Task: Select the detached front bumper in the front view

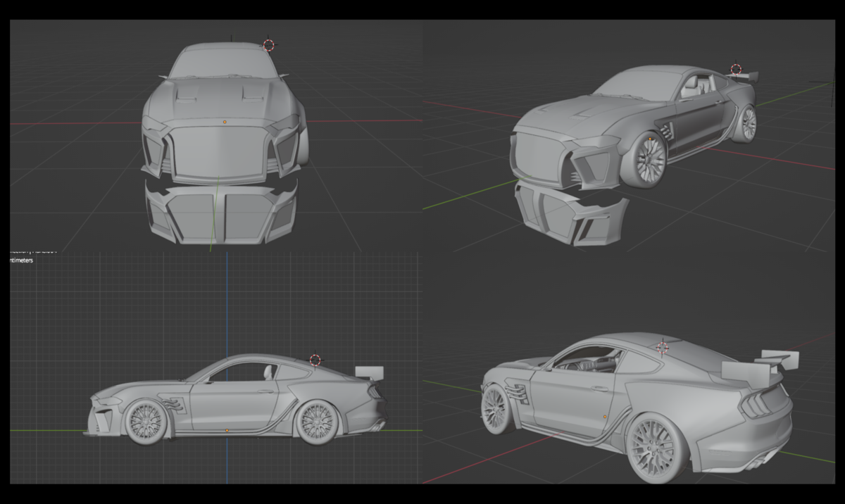Action: pos(220,213)
